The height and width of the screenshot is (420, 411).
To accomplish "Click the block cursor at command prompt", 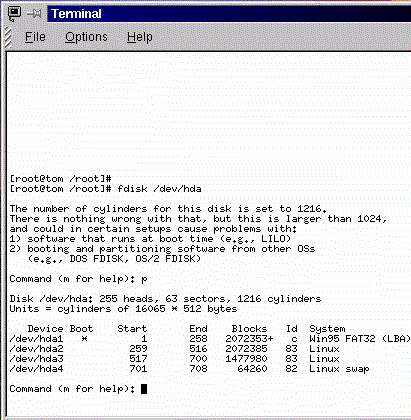I will coord(144,389).
